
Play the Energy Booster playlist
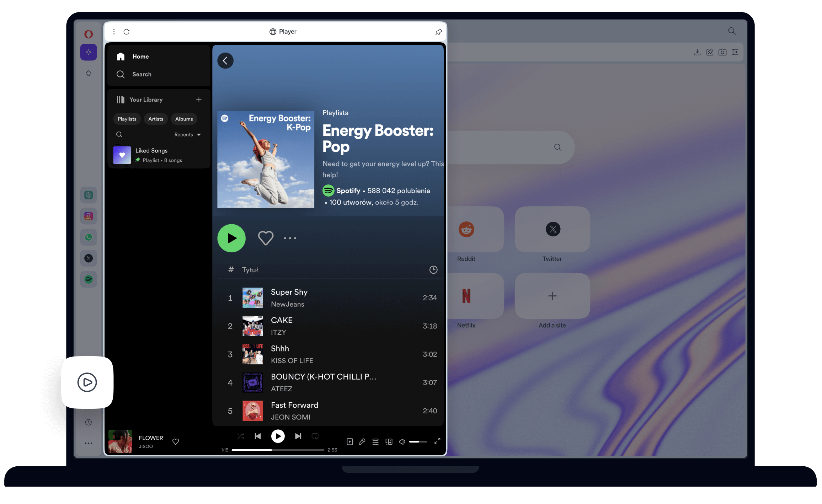[x=231, y=238]
